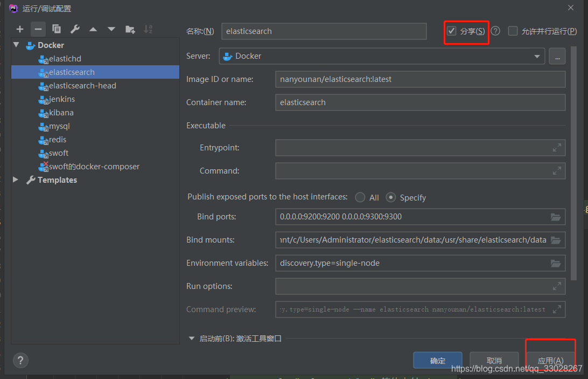Select the Specify ports radio button
The height and width of the screenshot is (379, 588).
click(391, 197)
